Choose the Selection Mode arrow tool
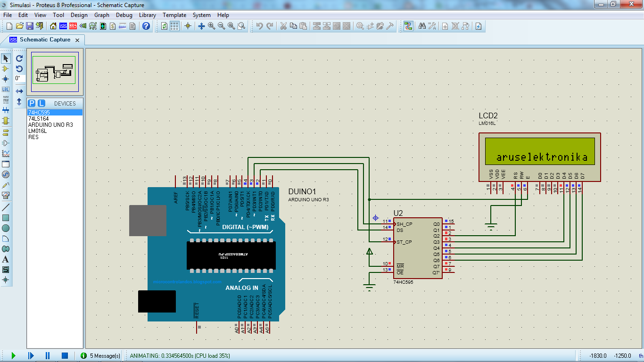Viewport: 644px width, 362px height. click(x=6, y=58)
